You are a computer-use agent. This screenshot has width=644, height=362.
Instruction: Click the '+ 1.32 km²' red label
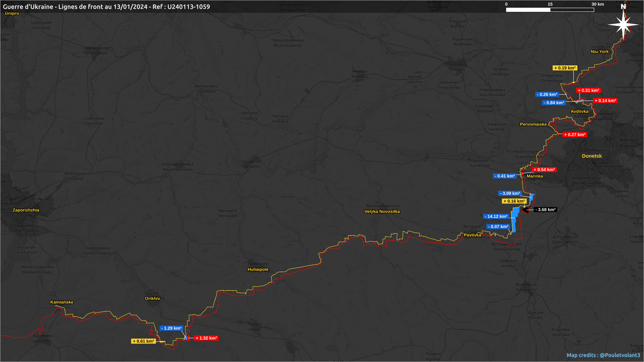206,338
